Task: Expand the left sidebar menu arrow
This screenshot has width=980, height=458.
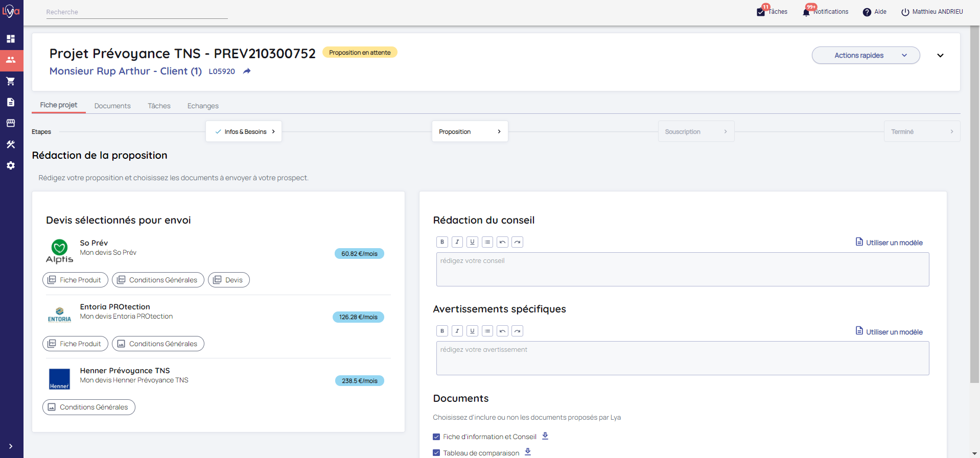Action: click(x=11, y=446)
